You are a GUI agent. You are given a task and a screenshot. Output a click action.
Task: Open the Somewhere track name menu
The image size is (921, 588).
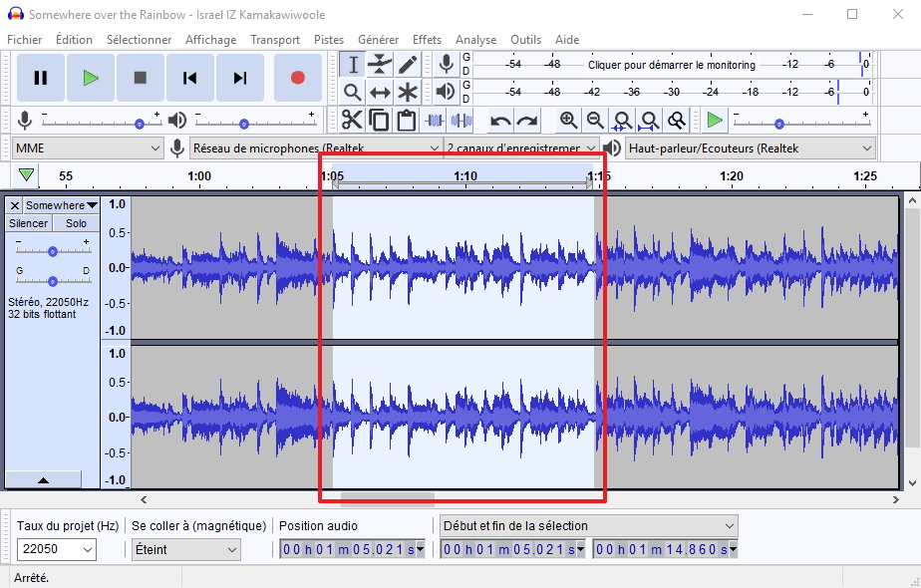(x=62, y=204)
